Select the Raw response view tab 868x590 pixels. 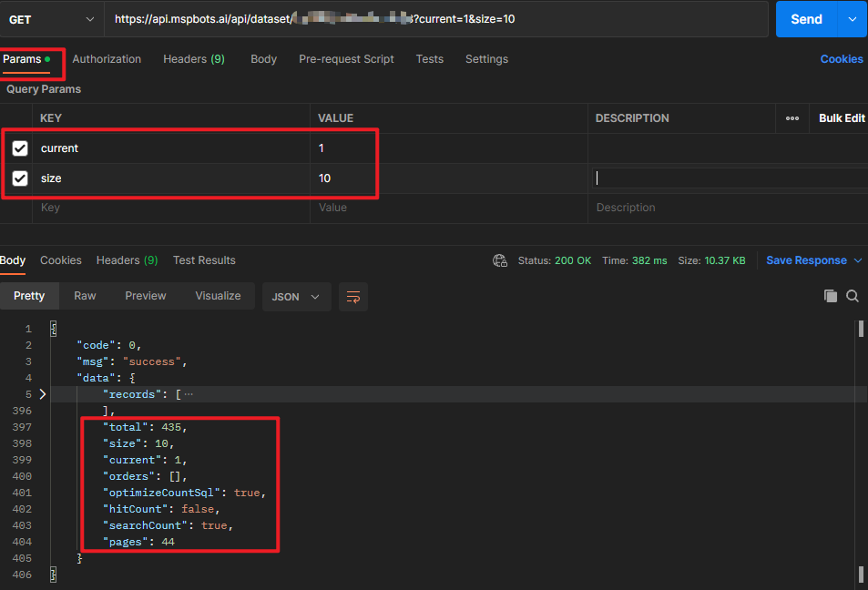(85, 296)
